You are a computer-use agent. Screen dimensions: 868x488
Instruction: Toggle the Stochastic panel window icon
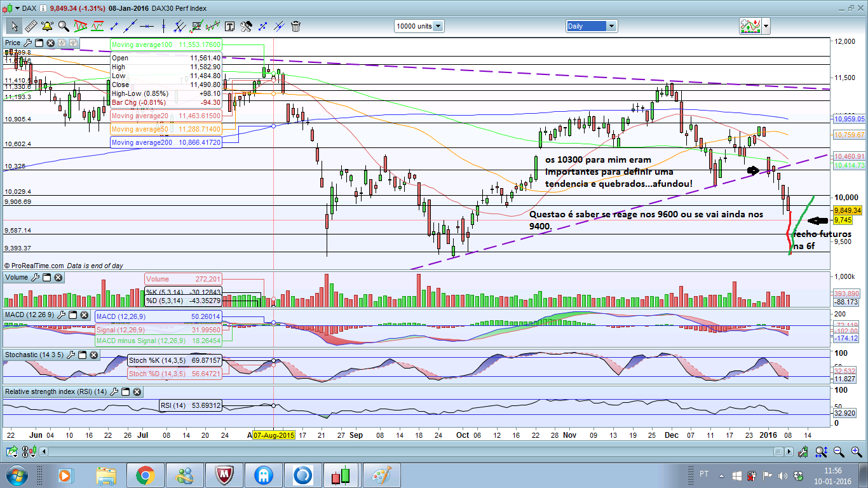click(x=83, y=354)
